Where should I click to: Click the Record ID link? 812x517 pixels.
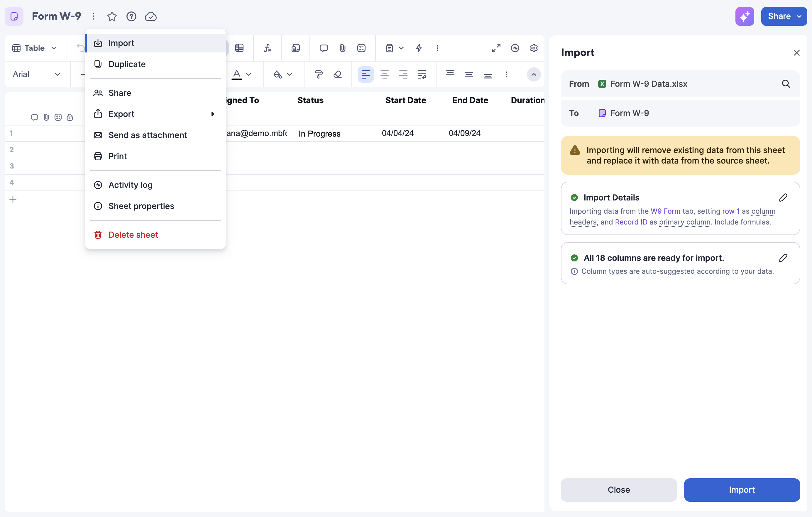631,222
